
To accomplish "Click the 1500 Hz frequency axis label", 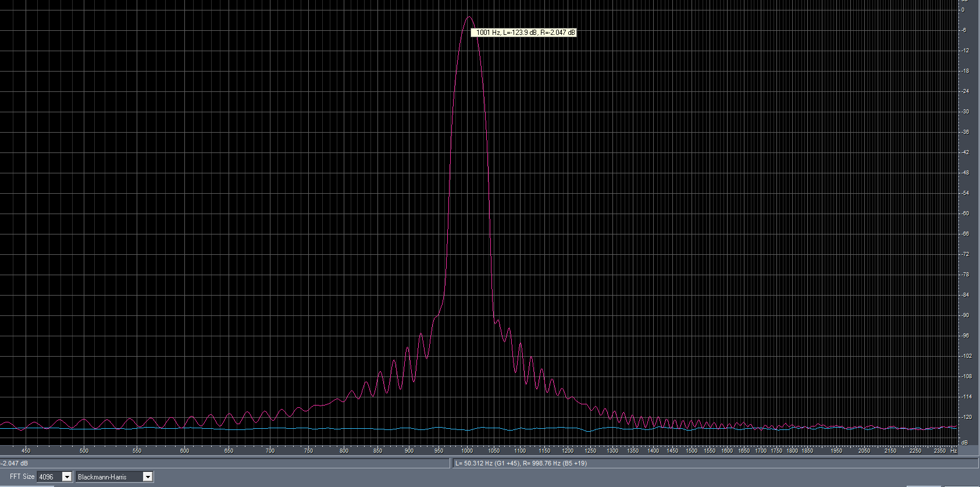I will tap(691, 450).
